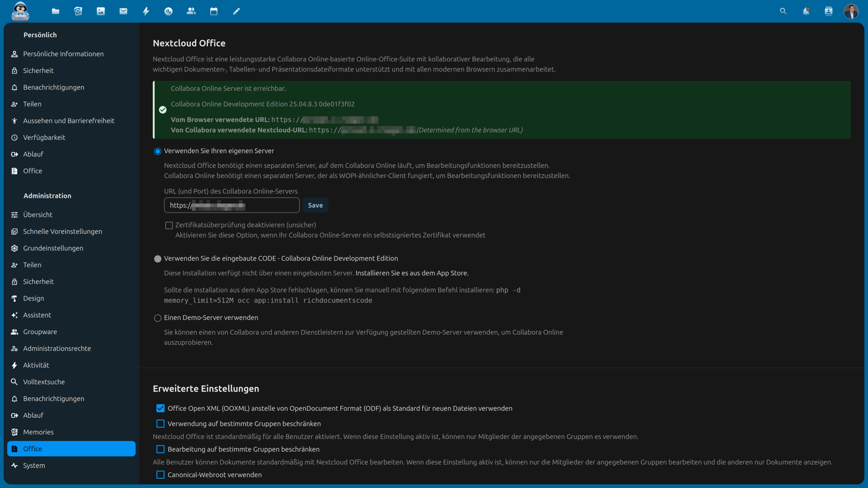This screenshot has width=868, height=488.
Task: Open the Photos app icon
Action: coord(101,11)
